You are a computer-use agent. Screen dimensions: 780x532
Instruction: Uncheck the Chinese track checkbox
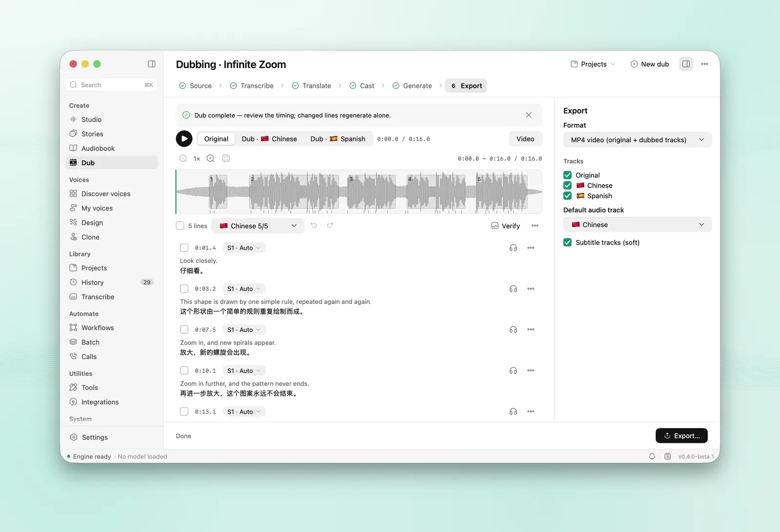coord(567,186)
